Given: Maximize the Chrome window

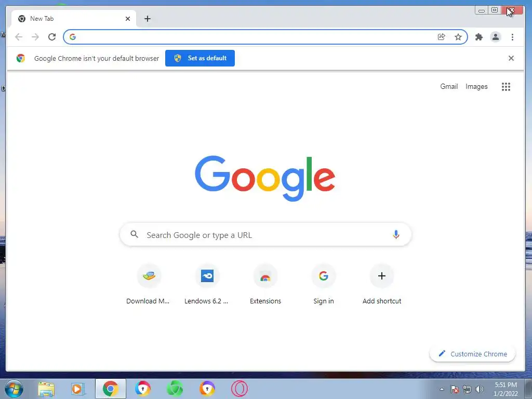Looking at the screenshot, I should [x=495, y=10].
